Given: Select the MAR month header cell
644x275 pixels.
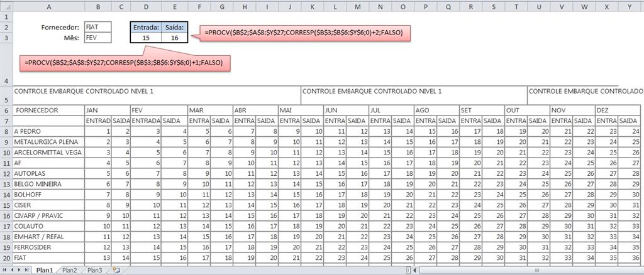Looking at the screenshot, I should 210,111.
